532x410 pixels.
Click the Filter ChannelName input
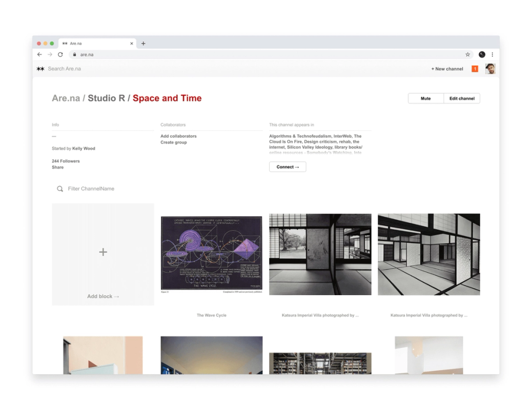pyautogui.click(x=91, y=189)
